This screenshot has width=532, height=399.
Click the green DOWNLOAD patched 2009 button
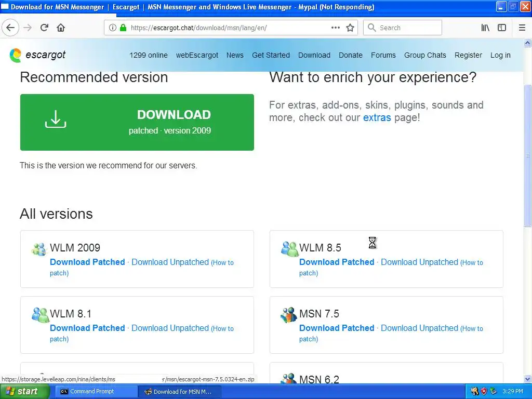(137, 122)
